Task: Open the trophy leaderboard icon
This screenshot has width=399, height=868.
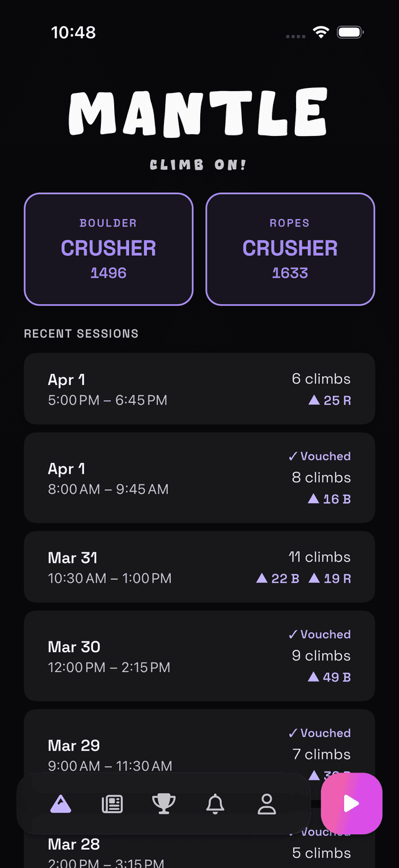Action: [164, 804]
